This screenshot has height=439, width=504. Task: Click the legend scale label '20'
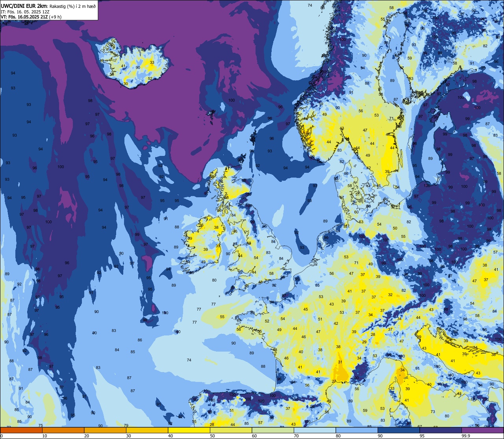pos(87,436)
